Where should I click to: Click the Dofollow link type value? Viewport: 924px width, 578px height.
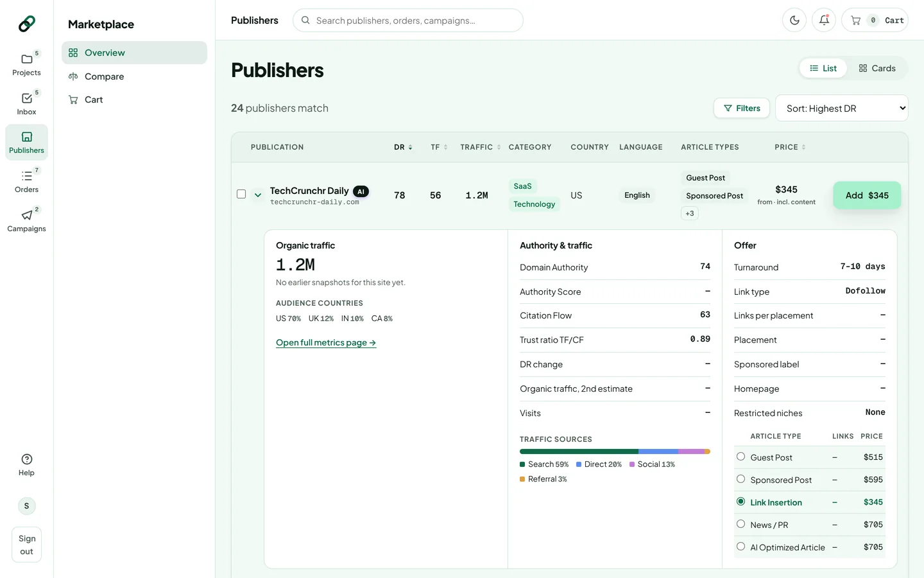coord(865,291)
